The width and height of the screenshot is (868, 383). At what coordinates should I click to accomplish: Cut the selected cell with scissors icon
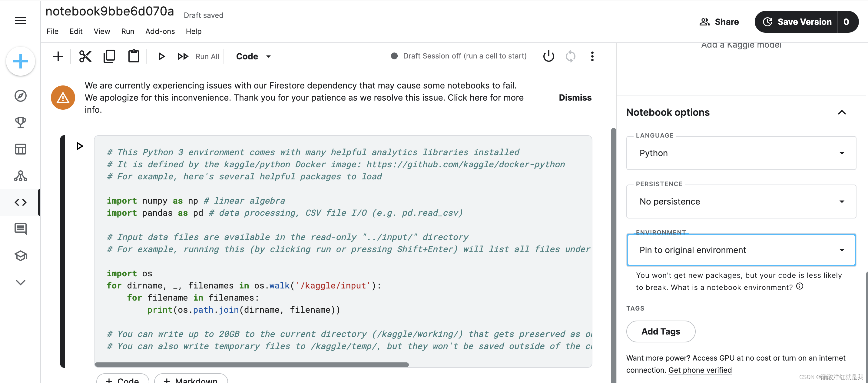(x=85, y=56)
